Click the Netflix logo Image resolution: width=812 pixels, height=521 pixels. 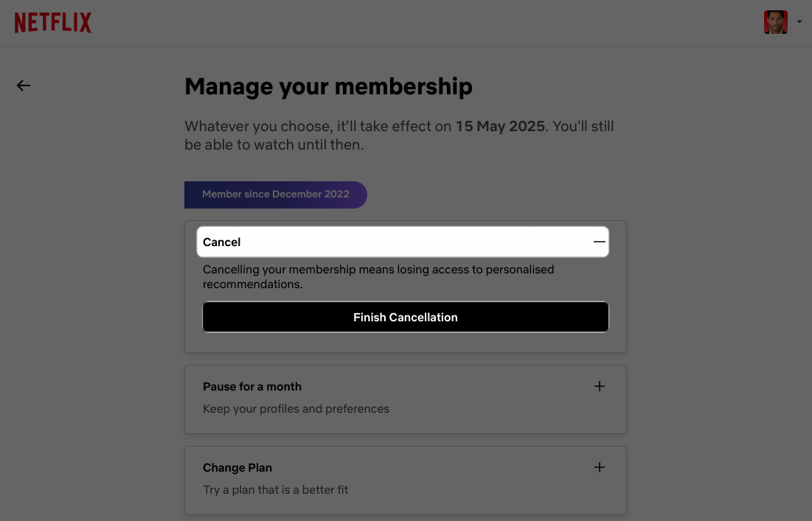tap(52, 22)
